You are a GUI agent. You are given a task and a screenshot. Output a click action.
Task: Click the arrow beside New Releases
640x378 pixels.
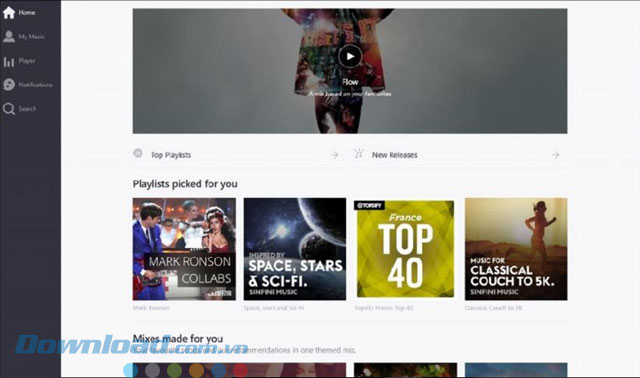point(556,155)
